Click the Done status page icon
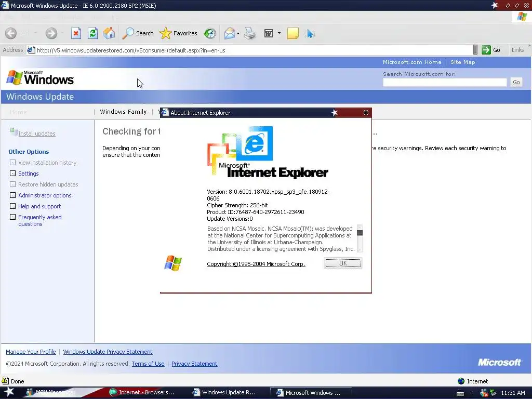 pos(5,381)
